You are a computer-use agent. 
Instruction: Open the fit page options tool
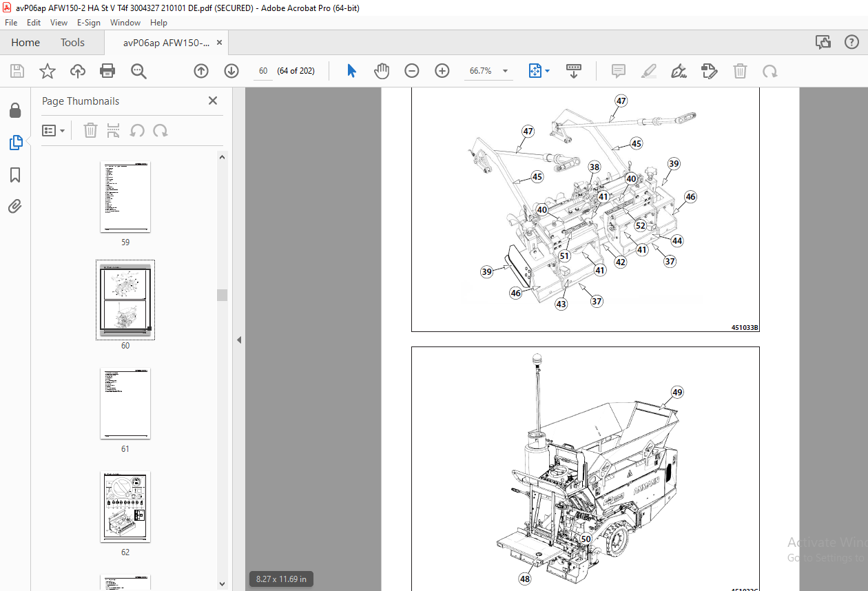pos(535,71)
